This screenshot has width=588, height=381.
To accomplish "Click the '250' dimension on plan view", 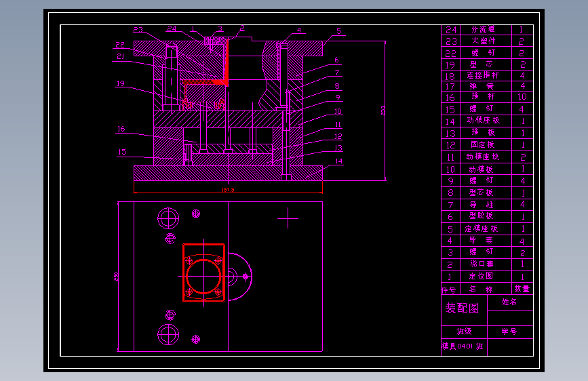I will point(116,277).
